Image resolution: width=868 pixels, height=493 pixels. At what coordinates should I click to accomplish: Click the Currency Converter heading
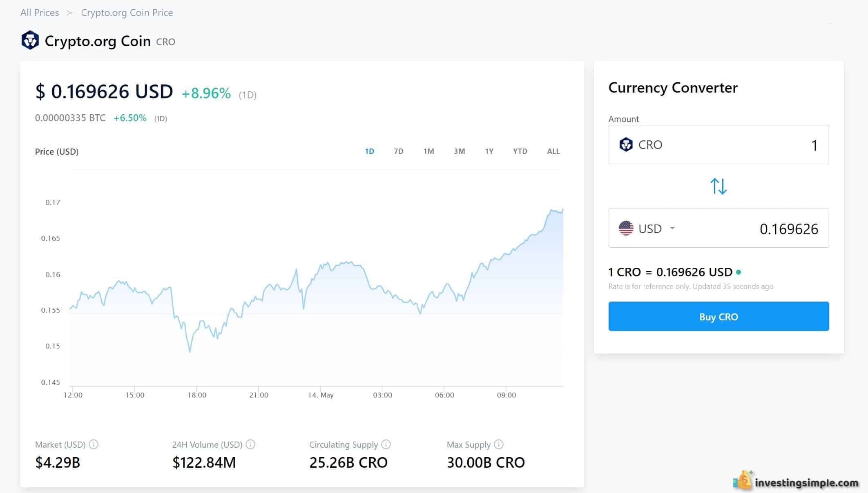click(673, 88)
